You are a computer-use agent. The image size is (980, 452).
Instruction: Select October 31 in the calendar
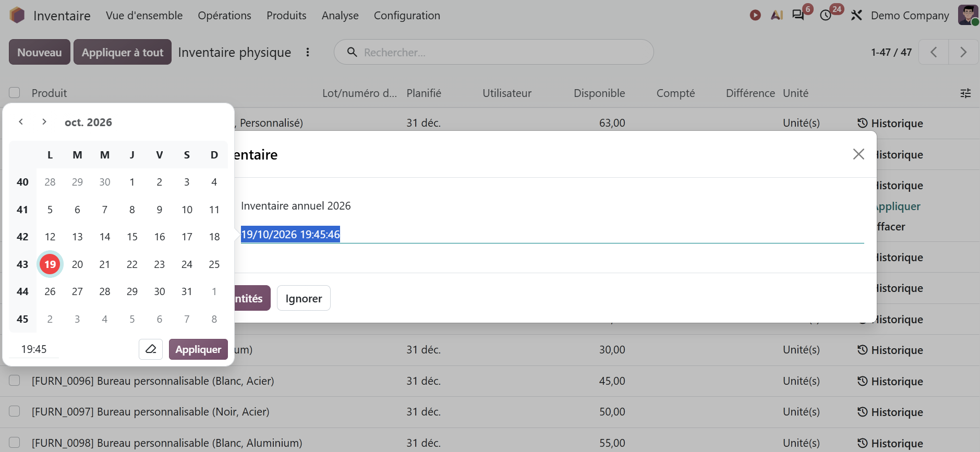[187, 291]
